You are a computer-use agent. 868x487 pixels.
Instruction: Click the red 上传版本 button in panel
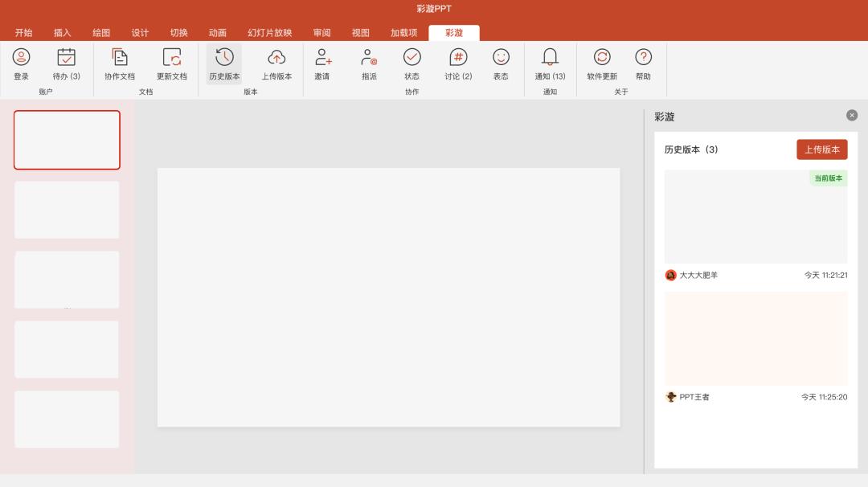pyautogui.click(x=822, y=149)
